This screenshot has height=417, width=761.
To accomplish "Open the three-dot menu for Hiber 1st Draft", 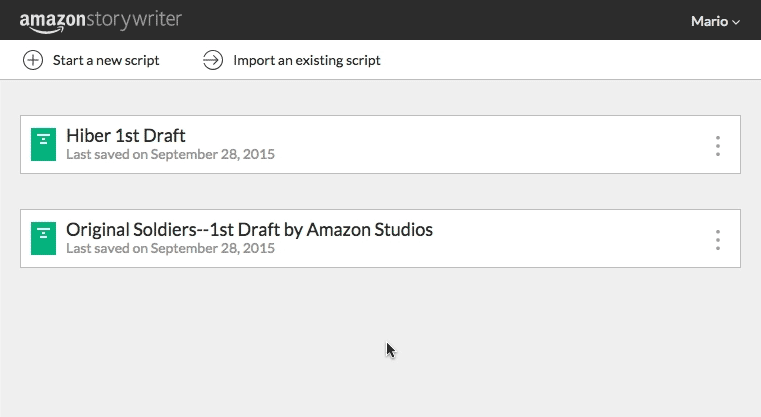I will click(718, 146).
